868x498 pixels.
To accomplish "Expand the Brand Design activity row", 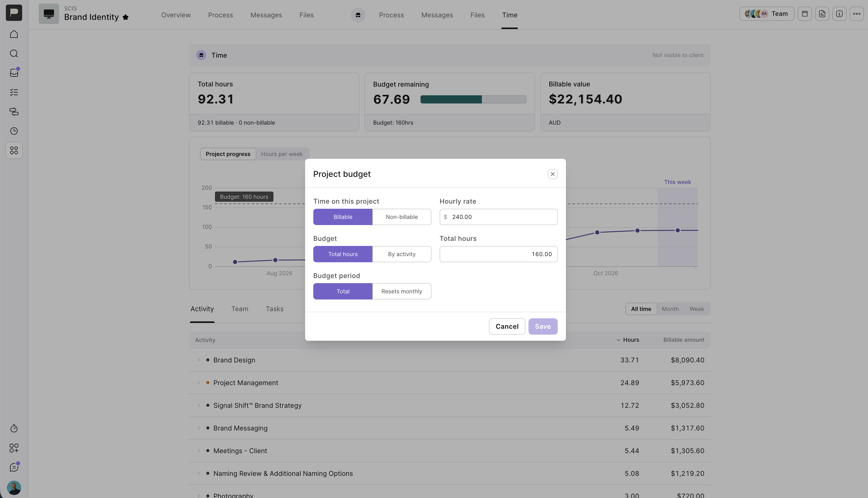I will point(199,360).
